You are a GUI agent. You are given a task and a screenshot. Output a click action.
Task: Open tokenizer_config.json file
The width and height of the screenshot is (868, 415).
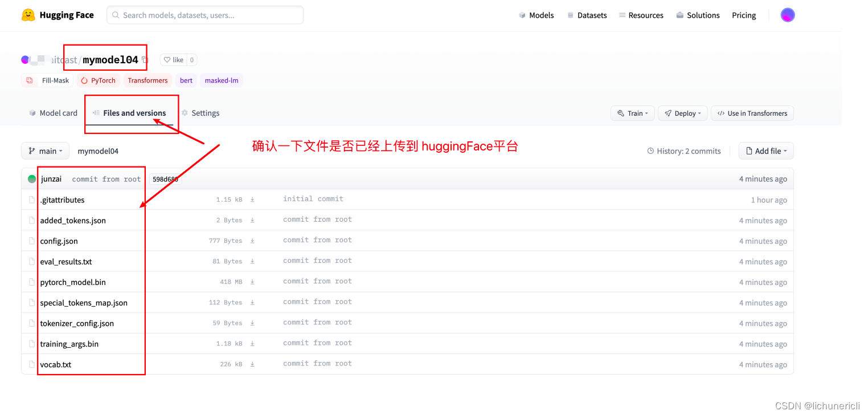(x=77, y=323)
